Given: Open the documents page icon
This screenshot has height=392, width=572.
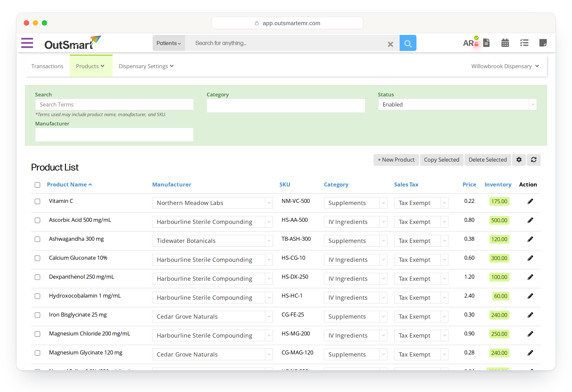Looking at the screenshot, I should point(486,43).
